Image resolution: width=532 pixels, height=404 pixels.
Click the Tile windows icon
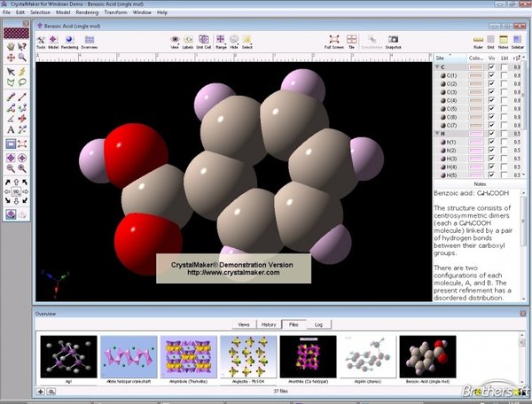coord(353,41)
